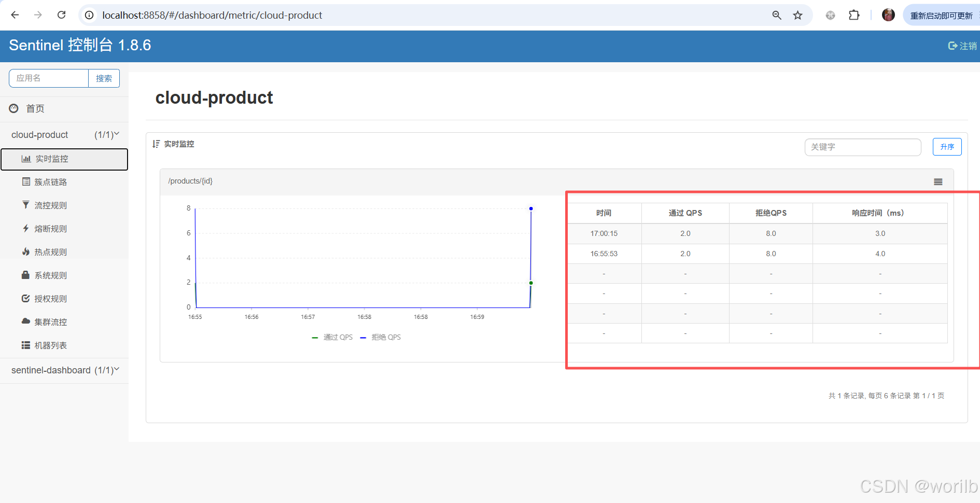
Task: Focus the 应用名 search field
Action: 49,78
